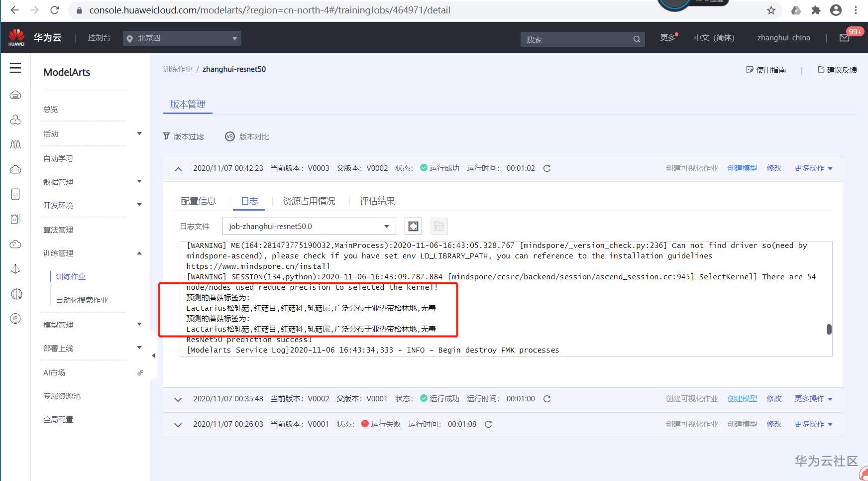Click the Huawei Cloud logo

tap(16, 37)
